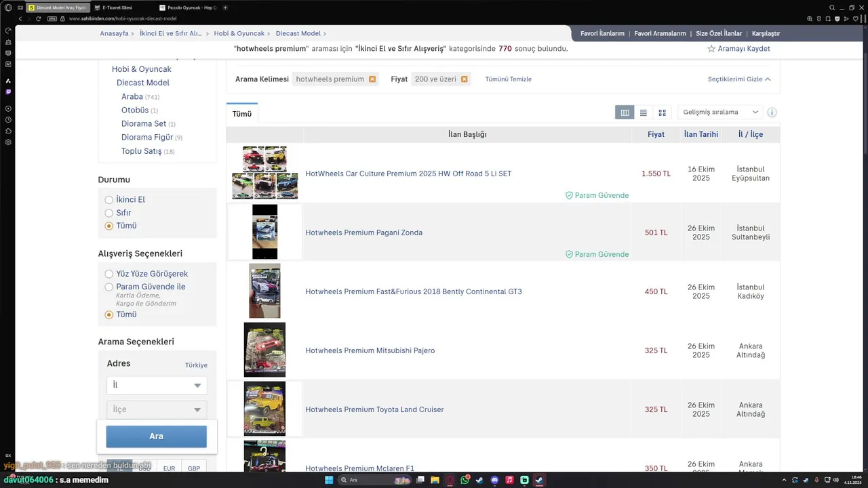Open Twitch sidebar icon

(x=8, y=91)
